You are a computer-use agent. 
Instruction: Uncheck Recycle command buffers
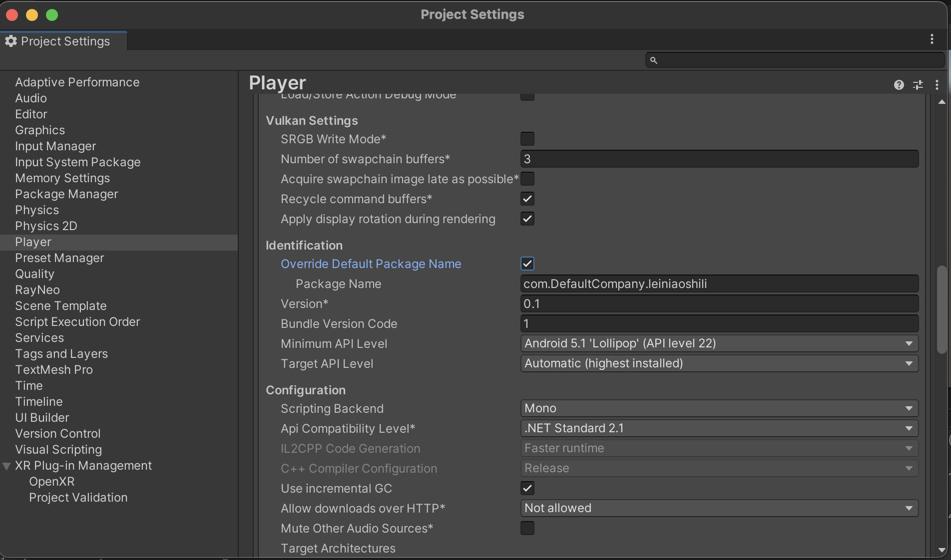pos(527,199)
